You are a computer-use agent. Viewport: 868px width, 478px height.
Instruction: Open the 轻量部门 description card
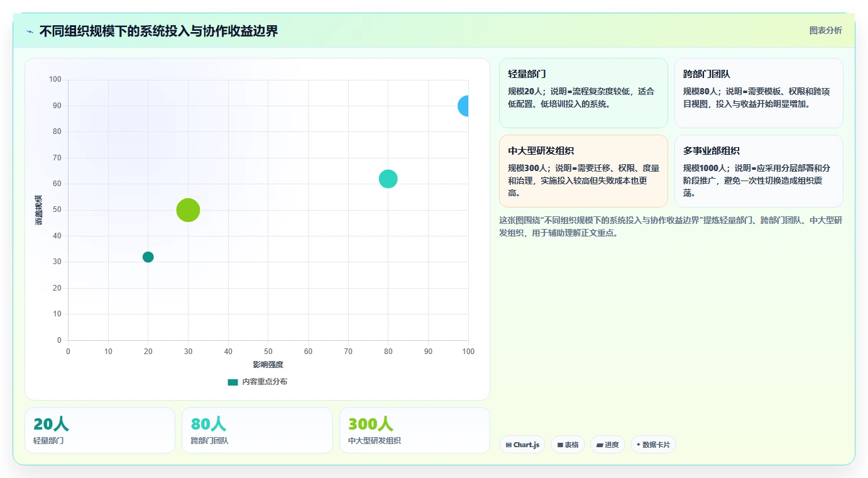pyautogui.click(x=583, y=93)
